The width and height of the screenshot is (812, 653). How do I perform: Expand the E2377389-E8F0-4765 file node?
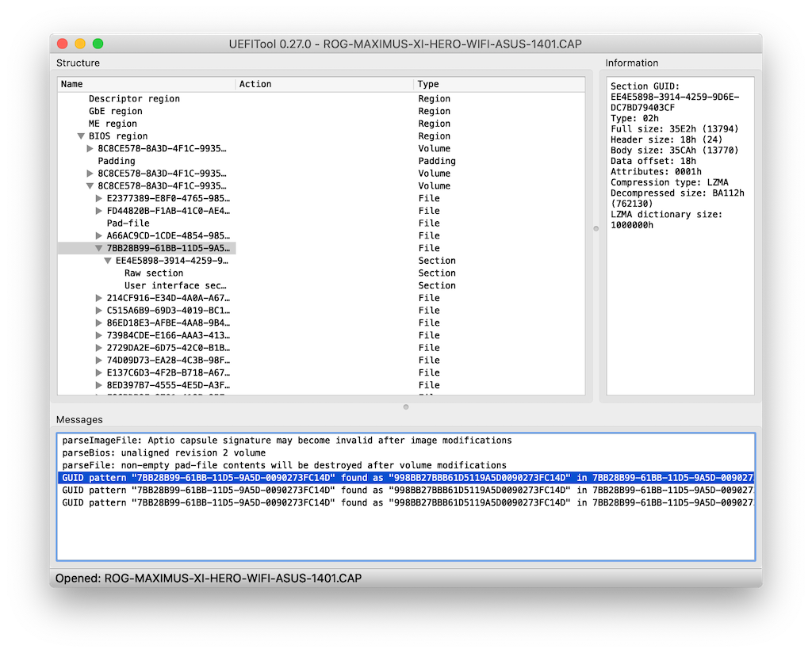click(x=99, y=198)
